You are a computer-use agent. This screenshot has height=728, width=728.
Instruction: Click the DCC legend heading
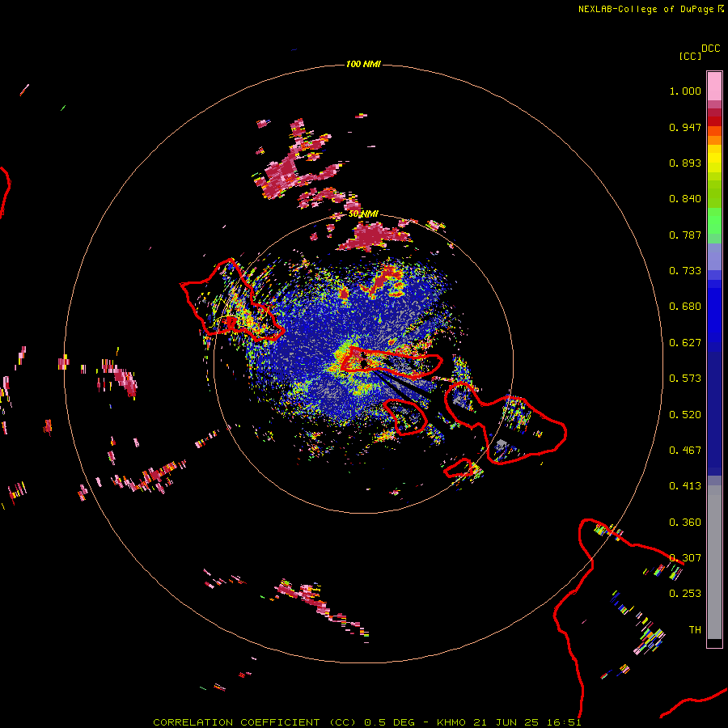710,49
